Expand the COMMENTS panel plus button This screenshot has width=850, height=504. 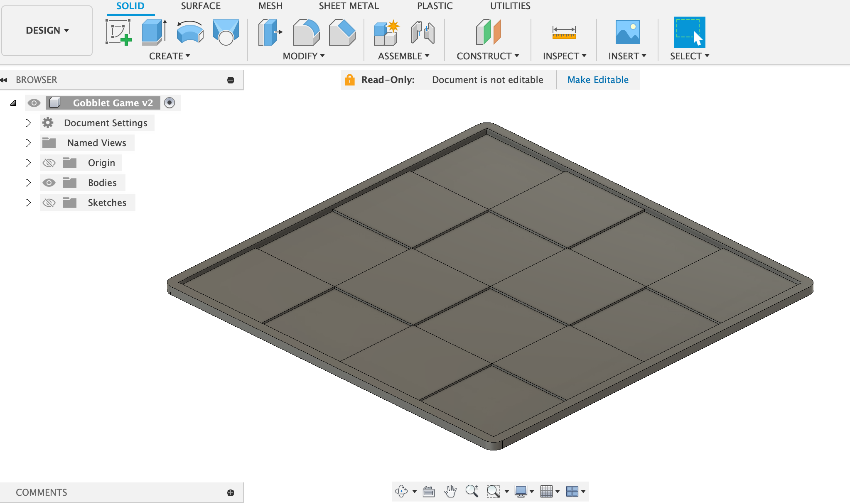[231, 492]
